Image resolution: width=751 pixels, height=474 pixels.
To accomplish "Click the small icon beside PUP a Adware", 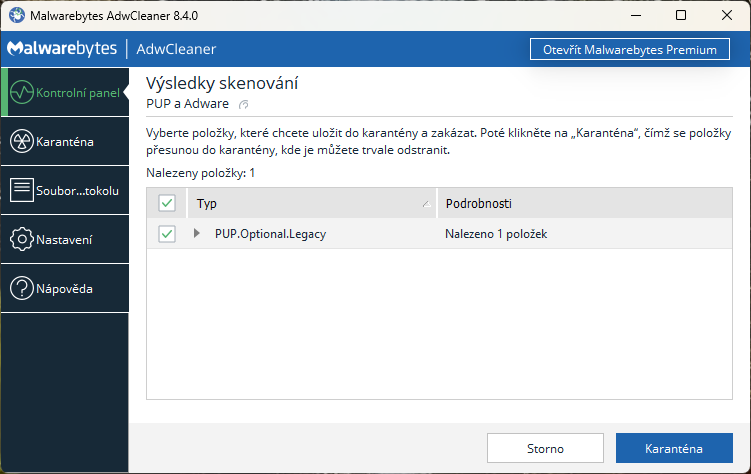I will [243, 104].
